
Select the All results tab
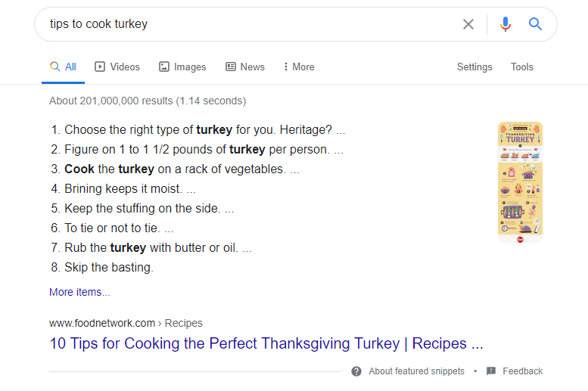point(64,67)
